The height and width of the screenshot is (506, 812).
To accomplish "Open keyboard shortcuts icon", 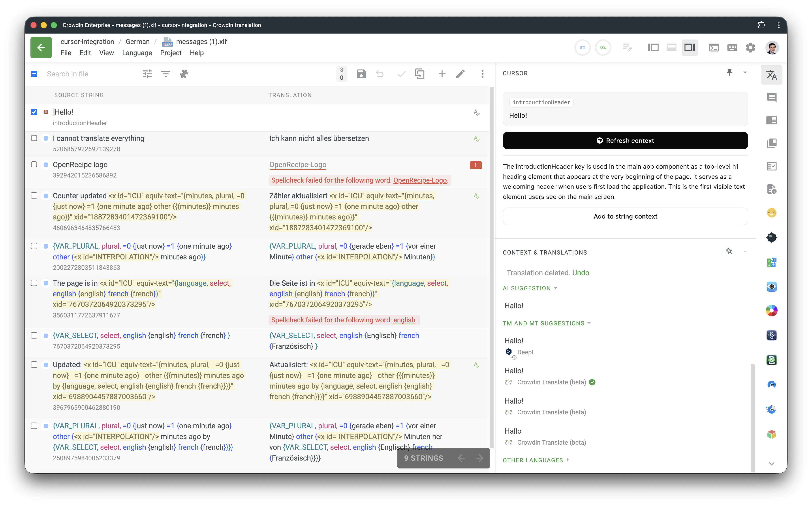I will tap(732, 47).
